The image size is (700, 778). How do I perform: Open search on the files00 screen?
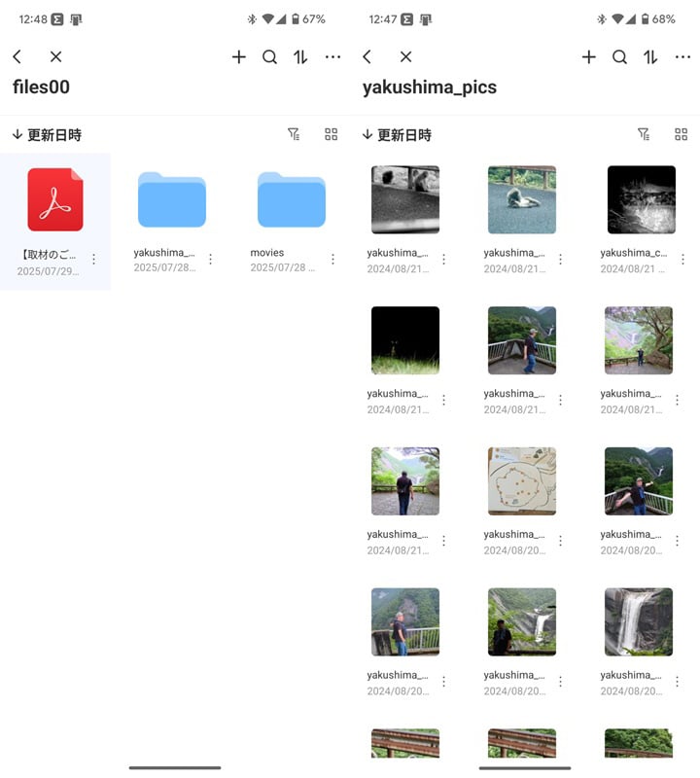pos(269,57)
